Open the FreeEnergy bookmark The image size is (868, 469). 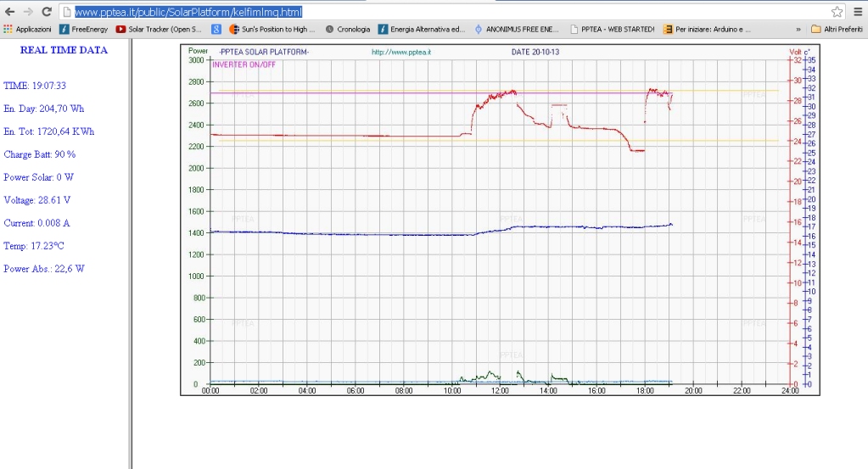(84, 30)
